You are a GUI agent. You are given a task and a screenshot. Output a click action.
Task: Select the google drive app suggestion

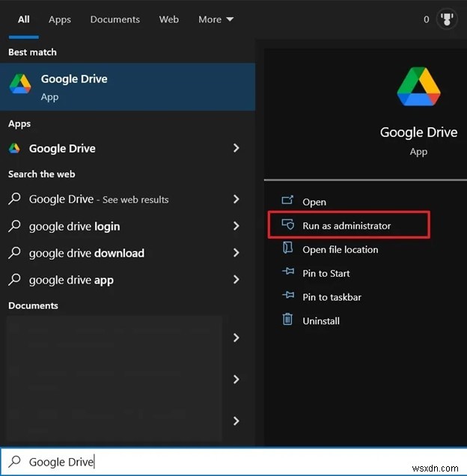71,280
